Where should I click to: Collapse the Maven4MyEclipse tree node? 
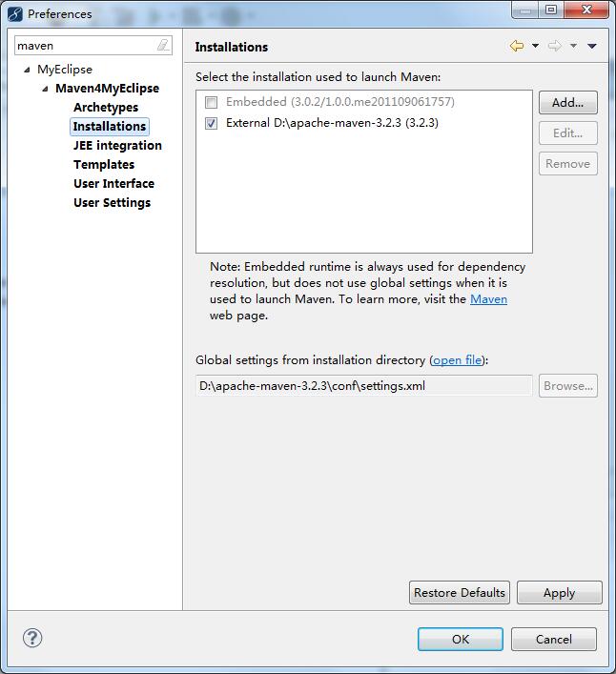click(x=45, y=89)
